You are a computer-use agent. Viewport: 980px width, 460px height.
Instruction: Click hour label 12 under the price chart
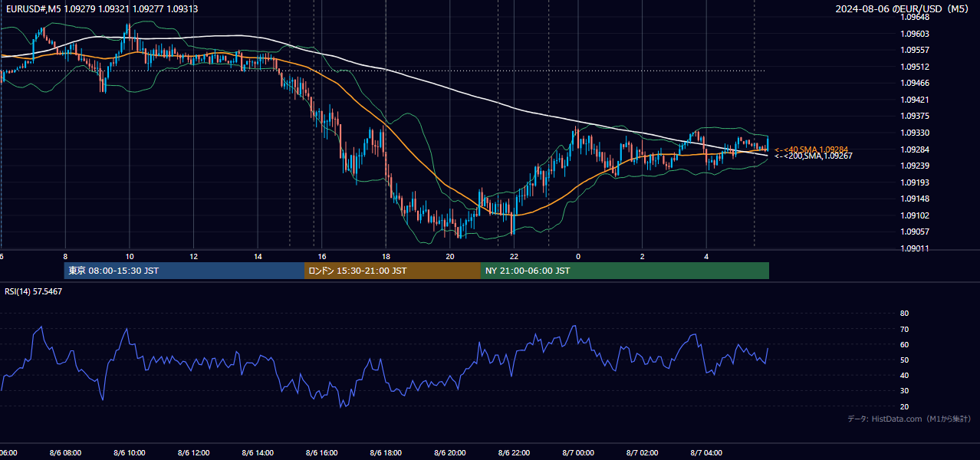pyautogui.click(x=194, y=256)
